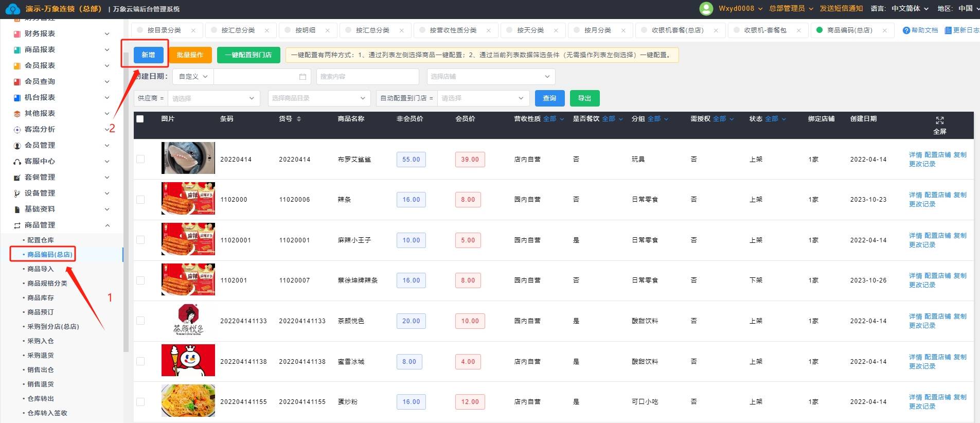The height and width of the screenshot is (423, 980).
Task: Sort by 货号 column arrows
Action: (x=299, y=119)
